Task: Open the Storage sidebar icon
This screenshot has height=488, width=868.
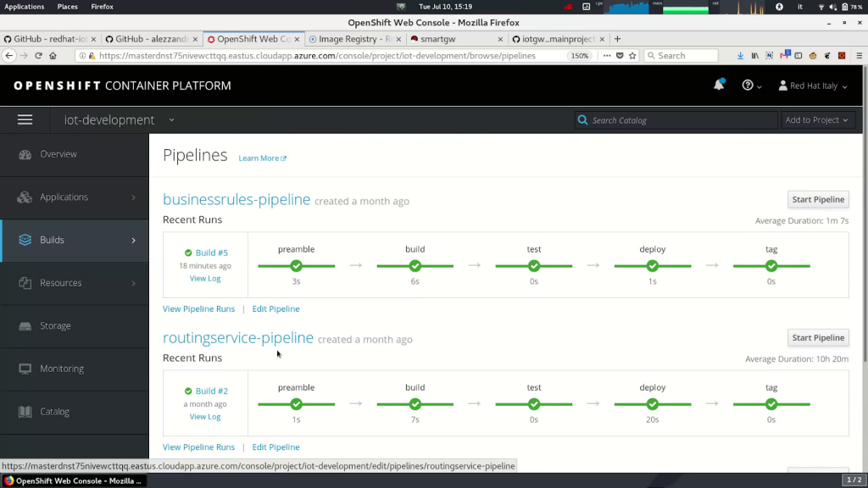Action: click(x=25, y=326)
